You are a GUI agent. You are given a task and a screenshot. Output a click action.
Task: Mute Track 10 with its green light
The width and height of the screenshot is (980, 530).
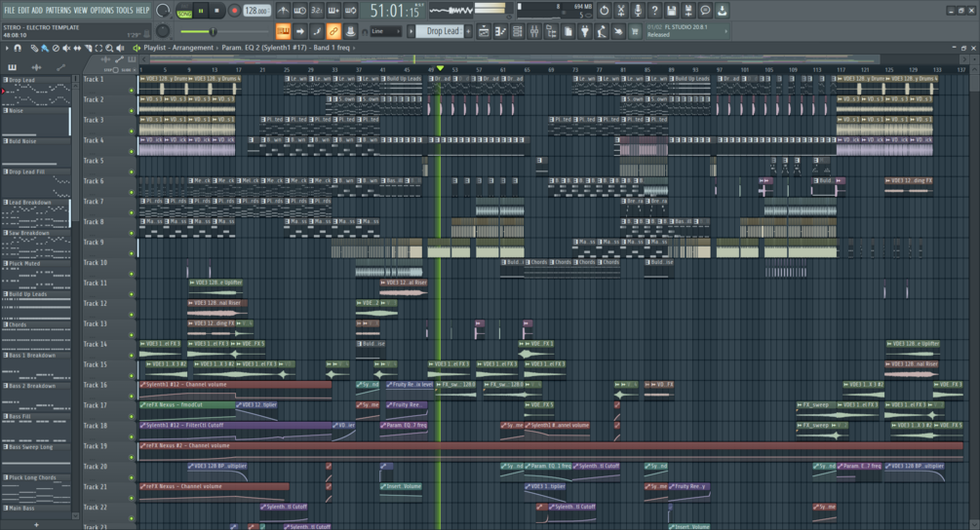[x=132, y=274]
